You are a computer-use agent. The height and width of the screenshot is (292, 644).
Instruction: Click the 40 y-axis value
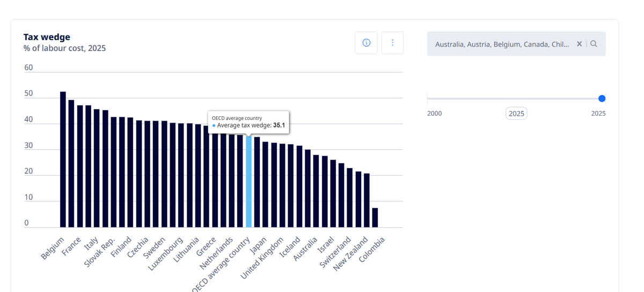point(28,119)
